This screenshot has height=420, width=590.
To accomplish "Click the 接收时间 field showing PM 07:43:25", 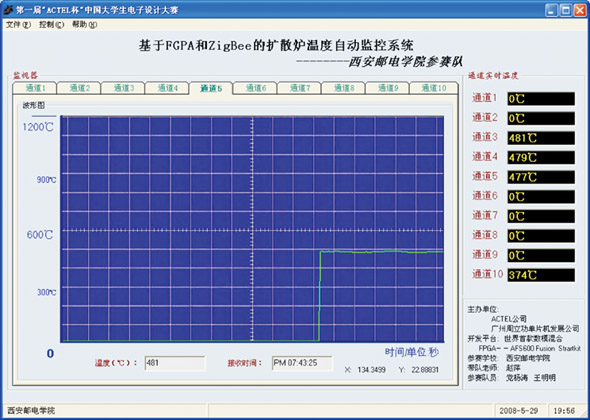I will 302,363.
